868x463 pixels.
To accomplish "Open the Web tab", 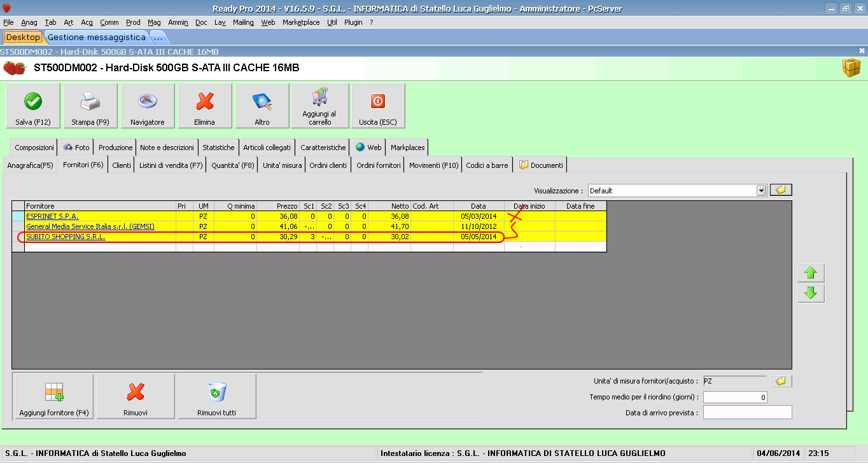I will tap(368, 148).
